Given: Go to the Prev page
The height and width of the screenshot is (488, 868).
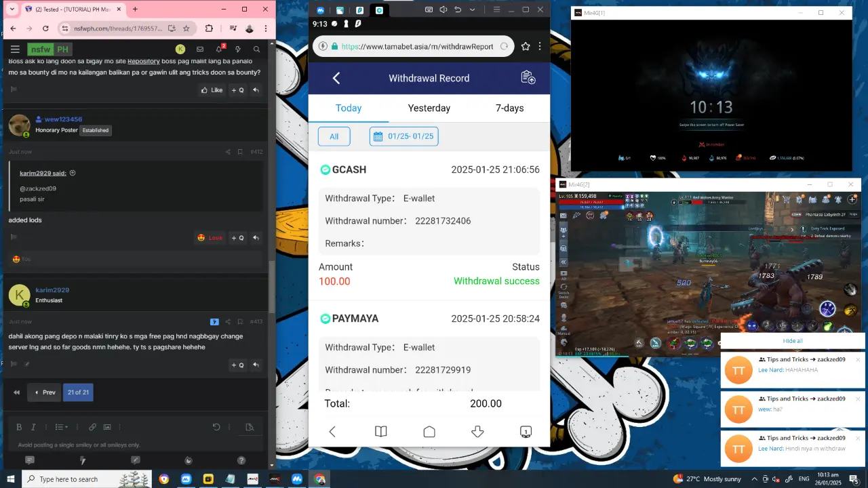Looking at the screenshot, I should (44, 392).
